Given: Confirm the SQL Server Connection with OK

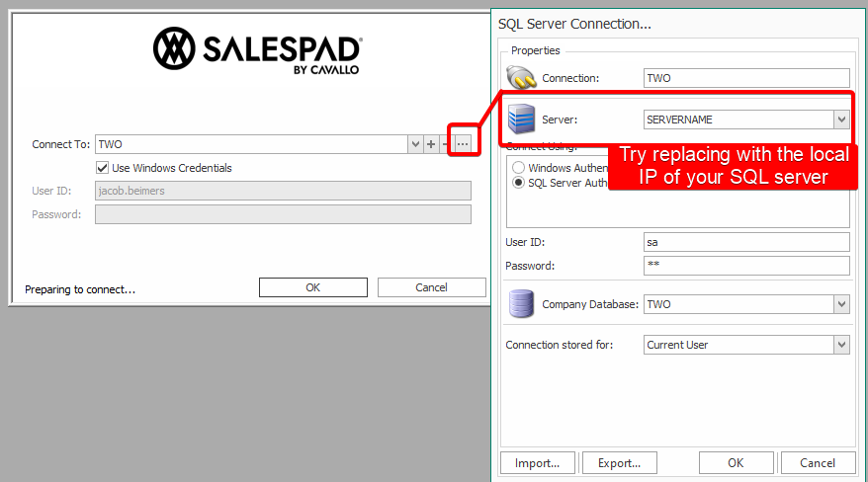Looking at the screenshot, I should pos(737,462).
